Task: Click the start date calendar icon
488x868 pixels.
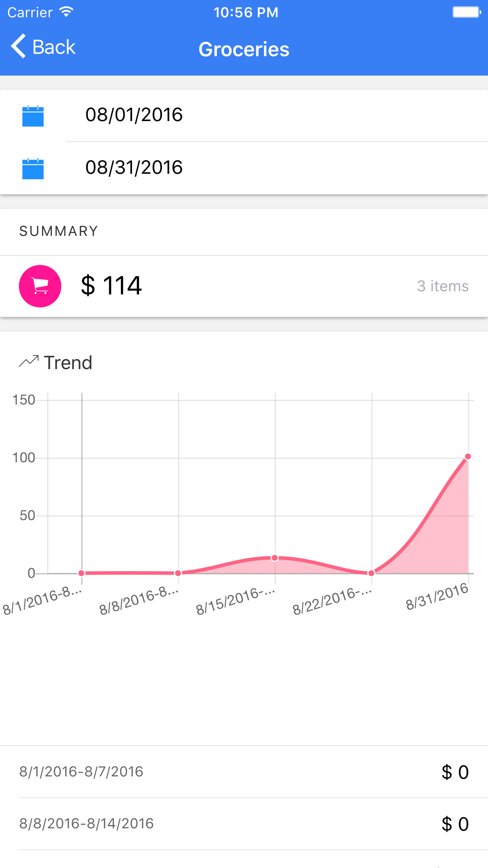Action: click(33, 116)
